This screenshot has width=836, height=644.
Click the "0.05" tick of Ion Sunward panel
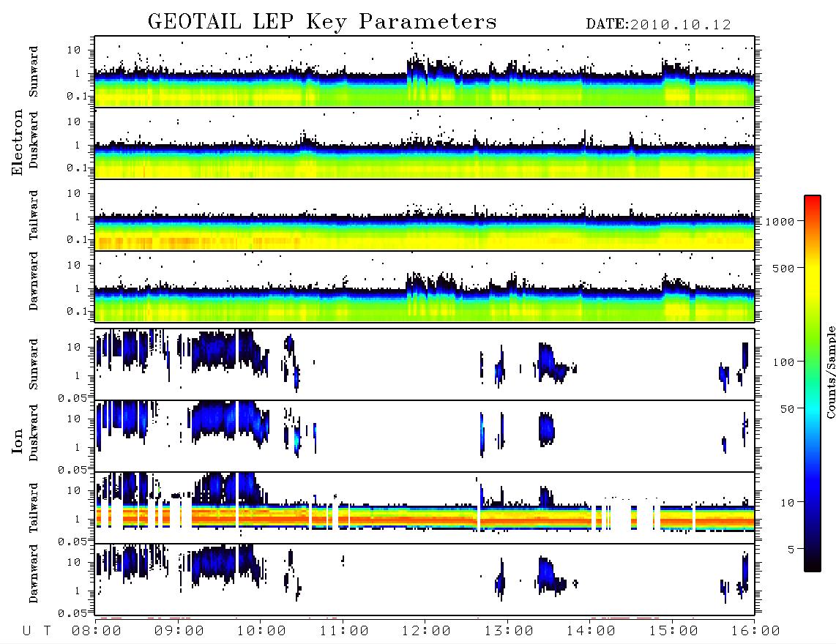[72, 398]
